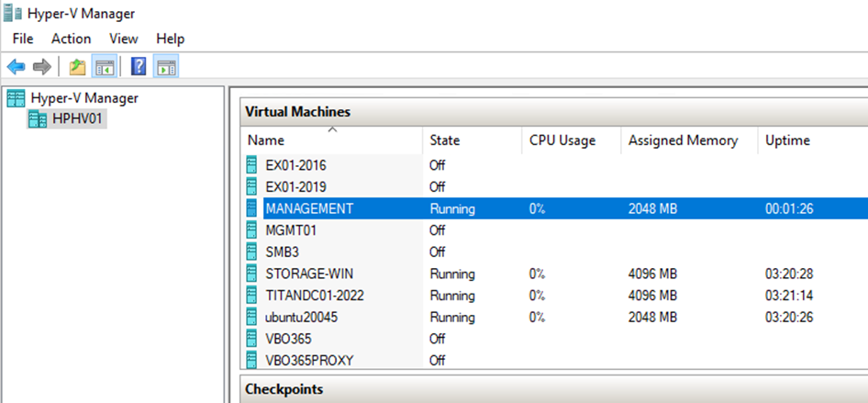Image resolution: width=868 pixels, height=403 pixels.
Task: Select the VBO365PROXY virtual machine name
Action: [309, 361]
